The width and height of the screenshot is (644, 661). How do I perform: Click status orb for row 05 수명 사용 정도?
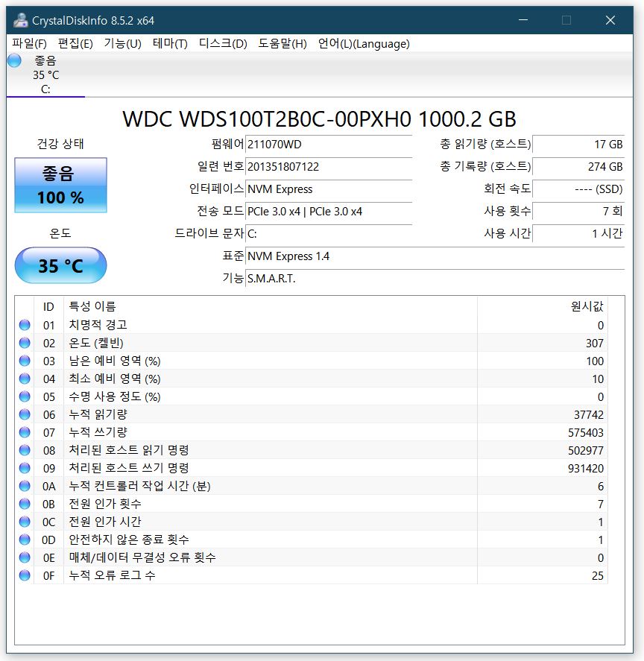[25, 396]
